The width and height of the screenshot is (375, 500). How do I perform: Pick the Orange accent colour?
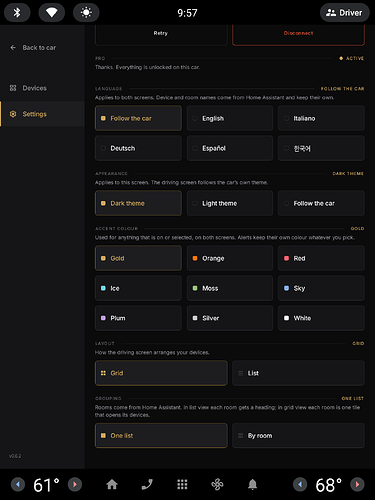pos(230,258)
